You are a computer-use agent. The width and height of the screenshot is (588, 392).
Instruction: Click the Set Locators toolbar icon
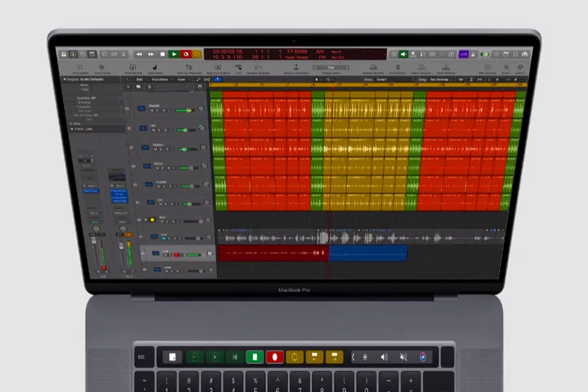click(x=487, y=69)
